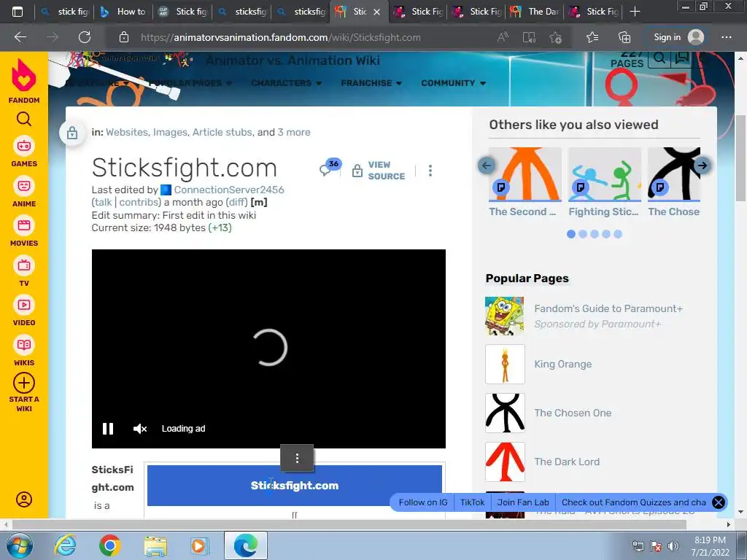Click Follow on IG button
The width and height of the screenshot is (747, 560).
pyautogui.click(x=423, y=502)
